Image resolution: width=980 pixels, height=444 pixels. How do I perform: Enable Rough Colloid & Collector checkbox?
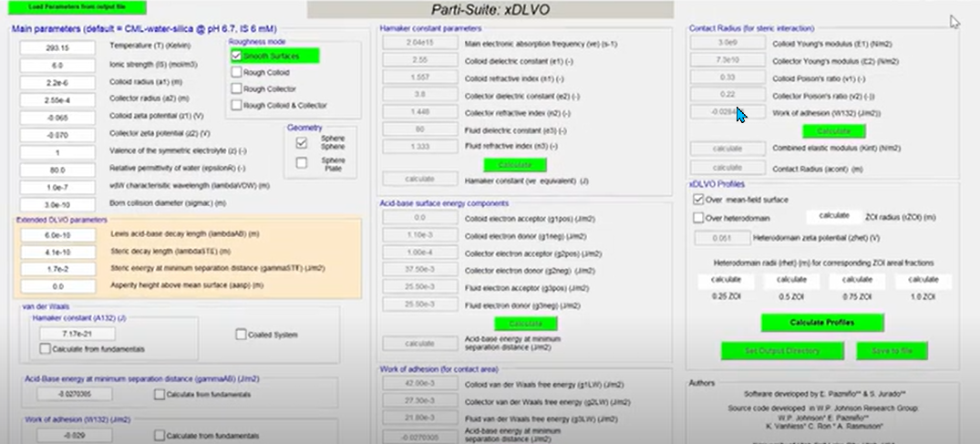tap(236, 105)
